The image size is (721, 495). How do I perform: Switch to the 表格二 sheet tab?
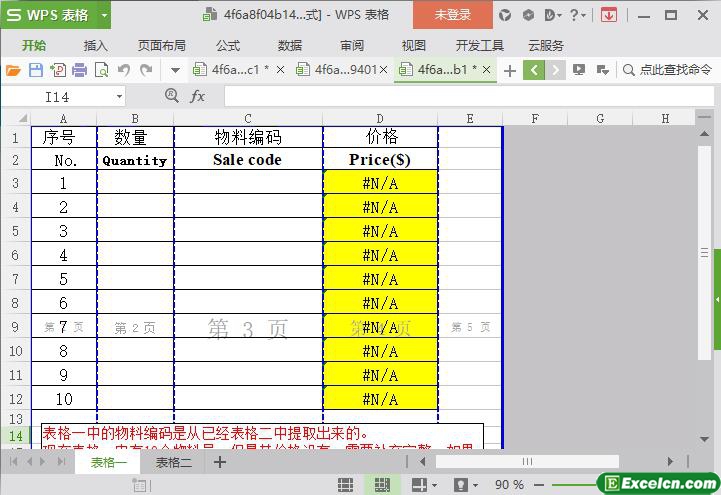[173, 463]
